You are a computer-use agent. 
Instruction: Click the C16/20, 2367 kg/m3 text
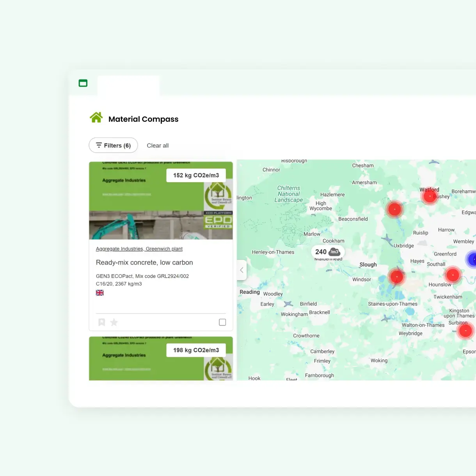[x=119, y=284]
